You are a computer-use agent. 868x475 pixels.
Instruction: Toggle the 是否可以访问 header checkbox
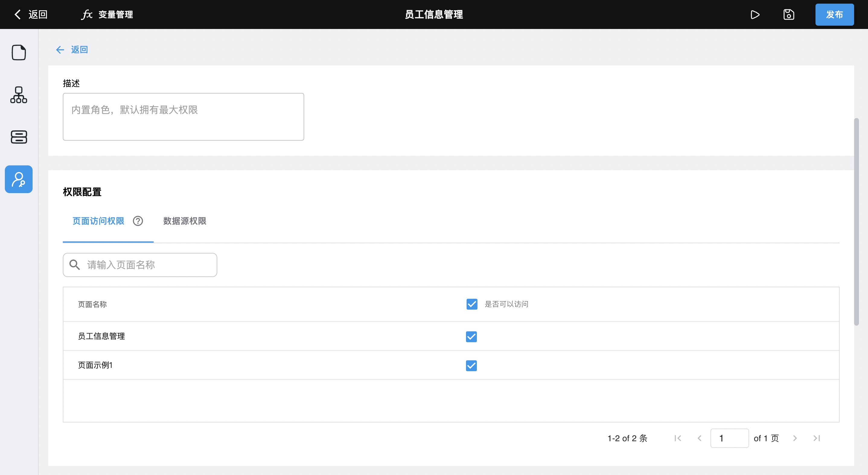472,304
